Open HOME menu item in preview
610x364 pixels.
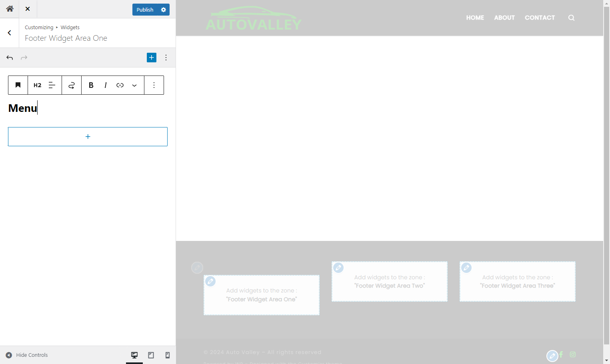click(x=475, y=18)
